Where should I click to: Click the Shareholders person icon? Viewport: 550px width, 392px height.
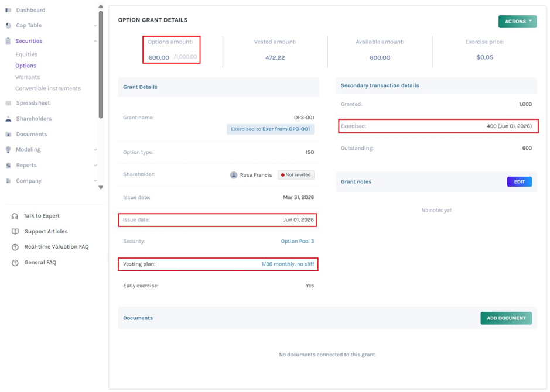click(x=8, y=119)
